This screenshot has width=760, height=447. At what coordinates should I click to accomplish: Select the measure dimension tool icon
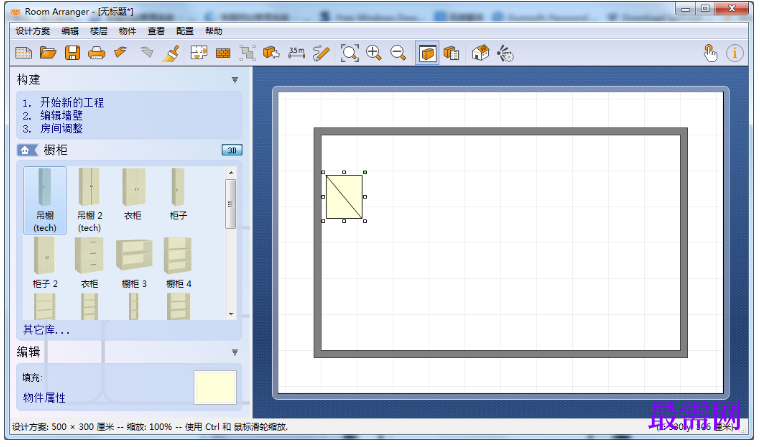(x=297, y=52)
